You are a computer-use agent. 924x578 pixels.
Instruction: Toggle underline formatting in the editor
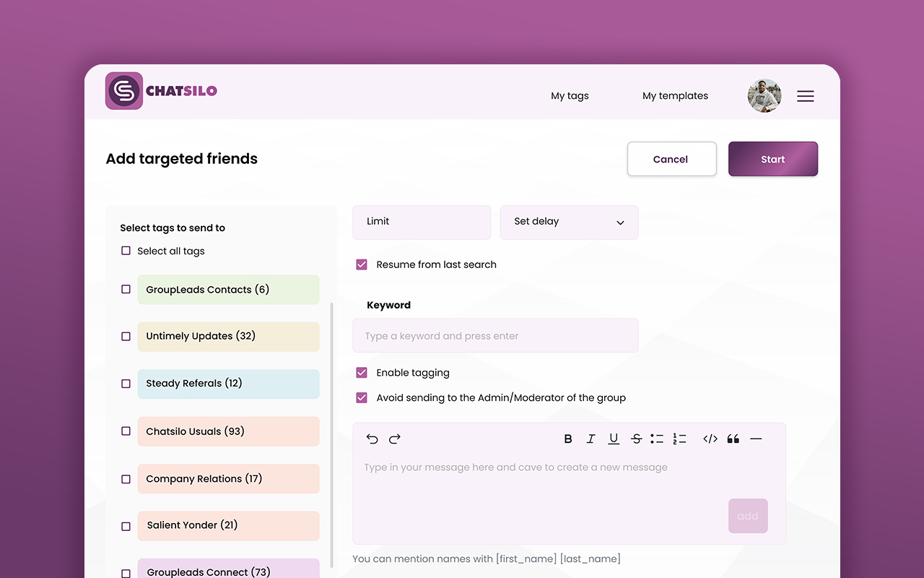tap(614, 439)
